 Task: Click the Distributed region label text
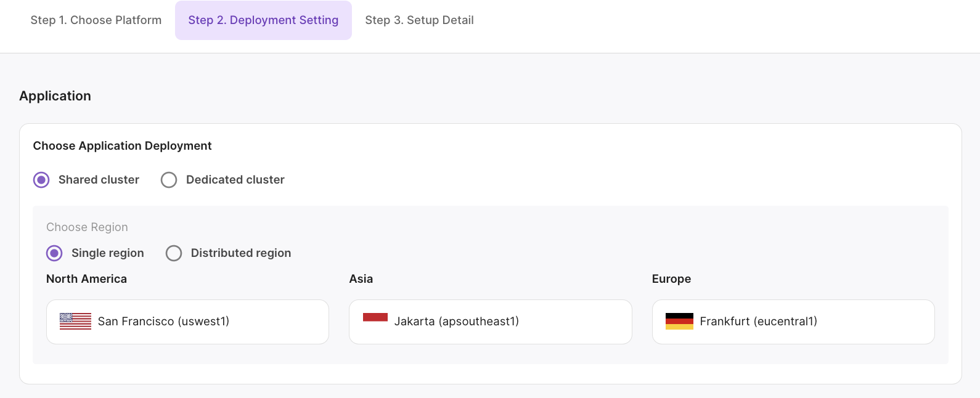pos(241,253)
